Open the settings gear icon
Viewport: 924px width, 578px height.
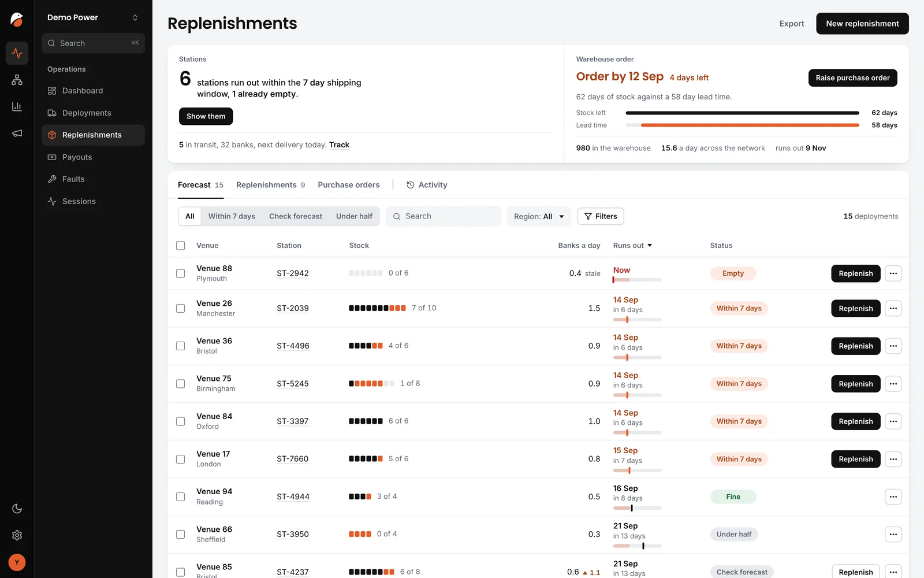(17, 535)
